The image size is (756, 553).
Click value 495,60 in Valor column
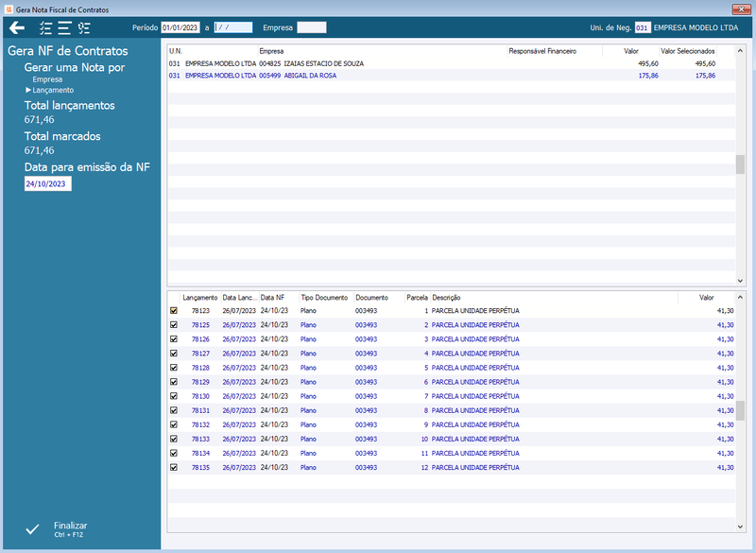pyautogui.click(x=648, y=63)
